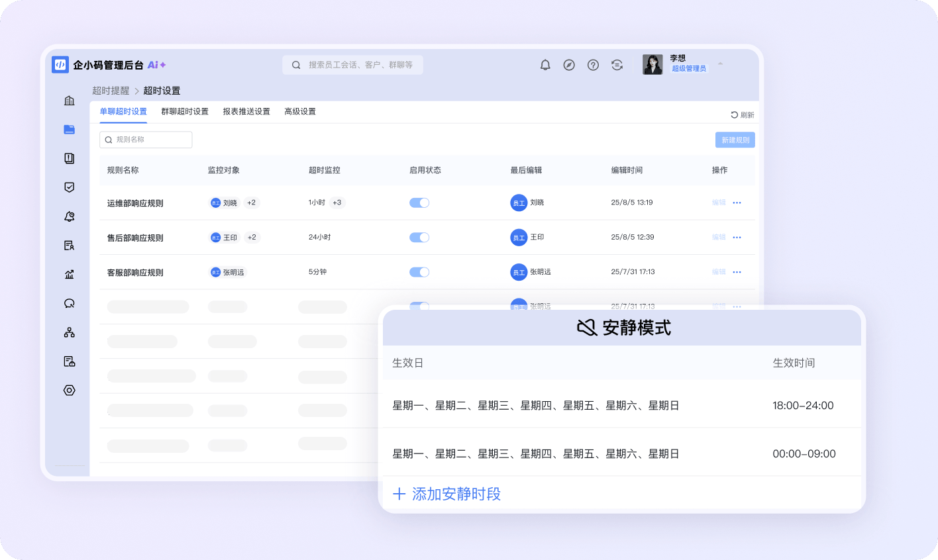Screen dimensions: 938x560
Task: Open the chart statistics icon in sidebar
Action: (x=70, y=275)
